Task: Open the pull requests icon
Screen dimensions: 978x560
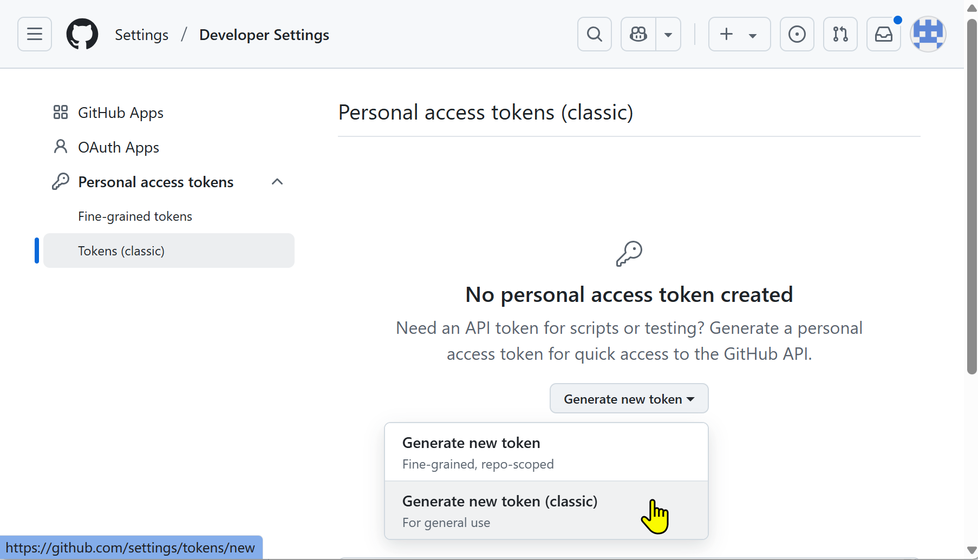Action: (x=840, y=34)
